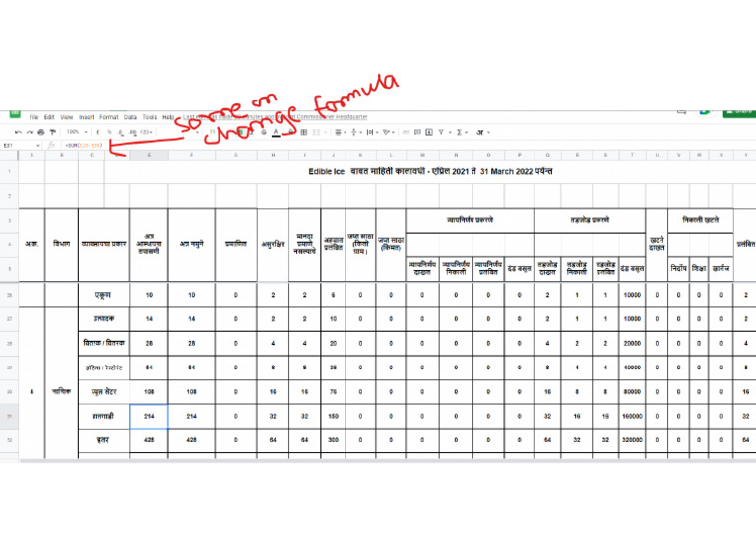The image size is (756, 535).
Task: Increase decimal places icon
Action: 133,133
